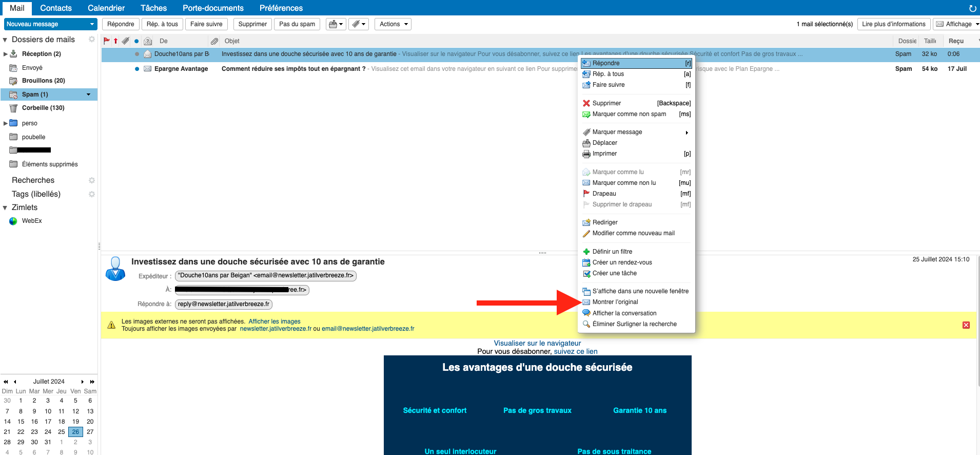
Task: Click the Rép. à tous toolbar button
Action: [162, 24]
